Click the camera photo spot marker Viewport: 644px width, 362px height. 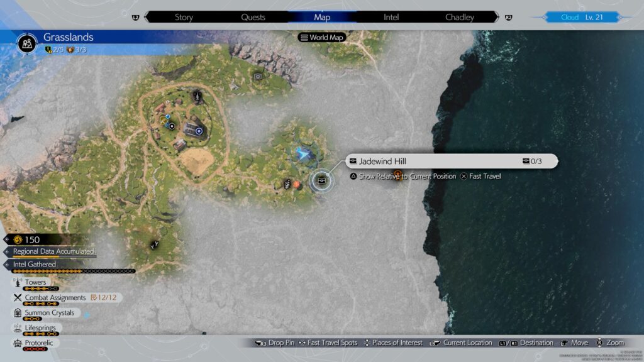click(258, 77)
